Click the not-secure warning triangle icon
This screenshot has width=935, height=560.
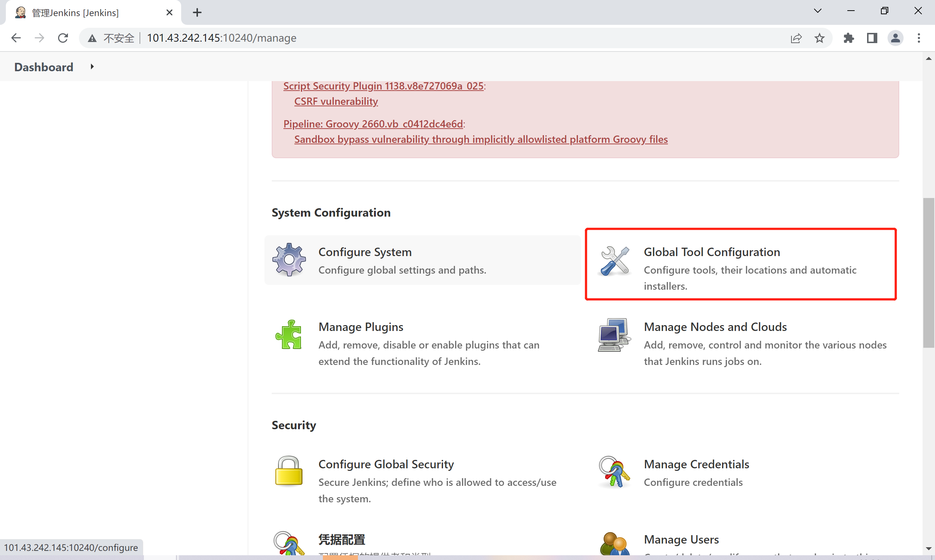pos(92,38)
